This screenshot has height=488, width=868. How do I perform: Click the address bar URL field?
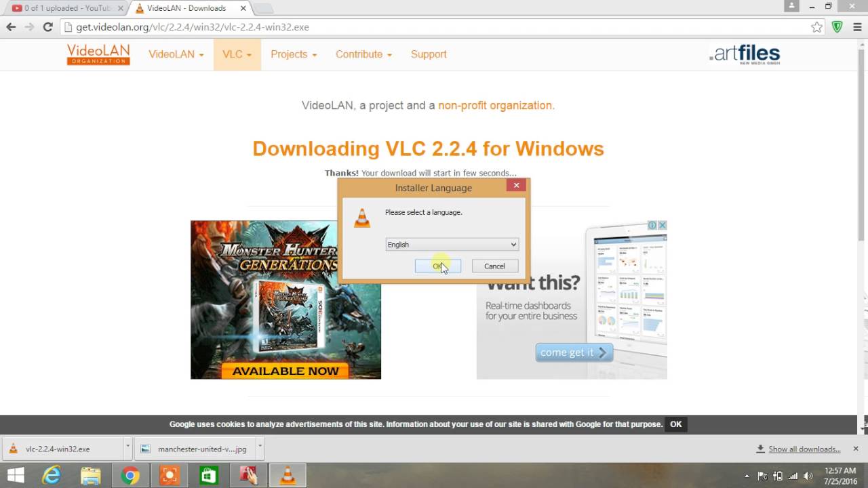click(x=434, y=27)
